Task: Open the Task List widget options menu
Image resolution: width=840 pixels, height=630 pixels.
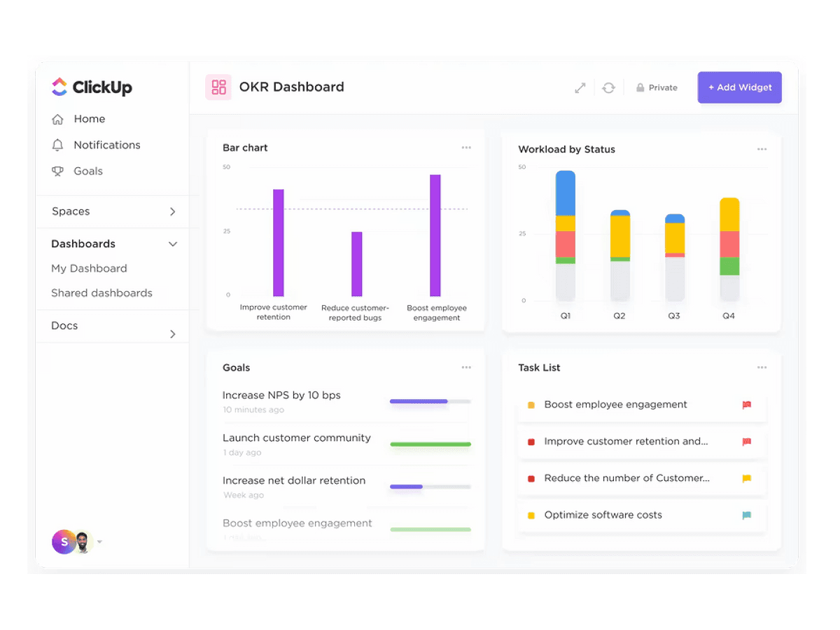Action: pyautogui.click(x=762, y=366)
